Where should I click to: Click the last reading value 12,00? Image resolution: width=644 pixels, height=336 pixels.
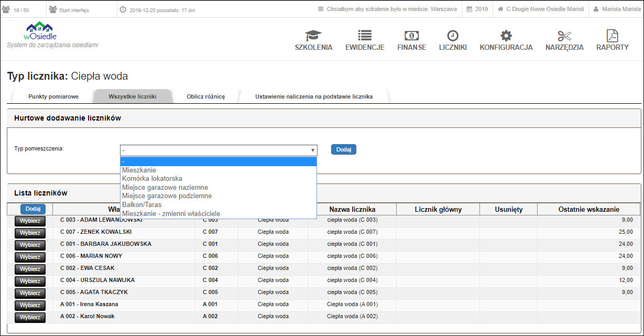tap(626, 280)
